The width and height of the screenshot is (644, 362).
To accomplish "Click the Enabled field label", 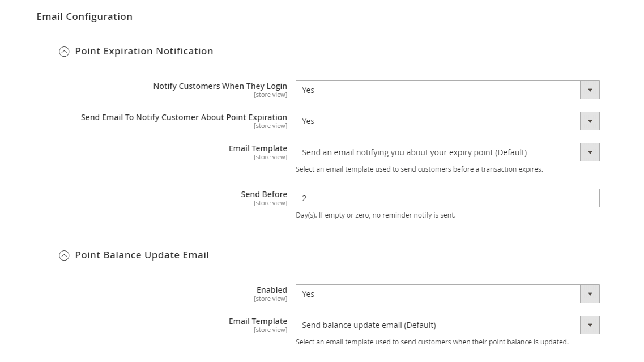I will click(x=272, y=290).
